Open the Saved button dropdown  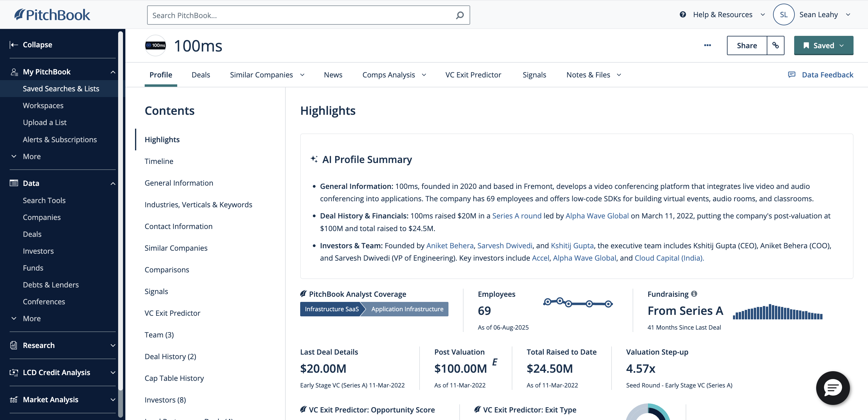[x=842, y=45]
